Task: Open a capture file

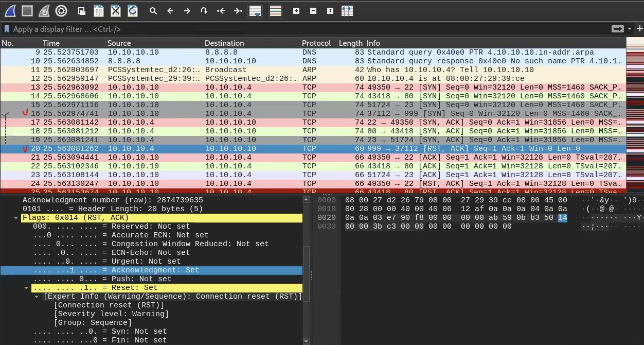Action: coord(82,10)
